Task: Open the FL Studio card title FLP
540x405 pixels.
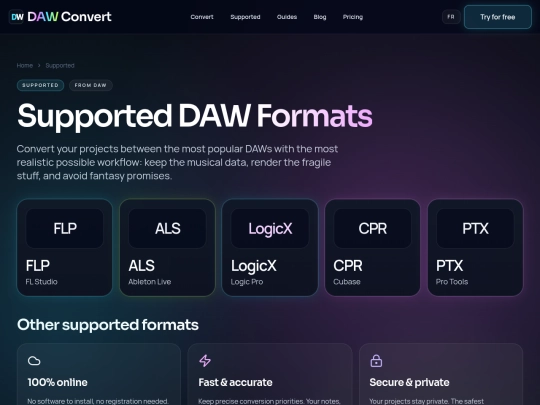Action: pyautogui.click(x=38, y=266)
